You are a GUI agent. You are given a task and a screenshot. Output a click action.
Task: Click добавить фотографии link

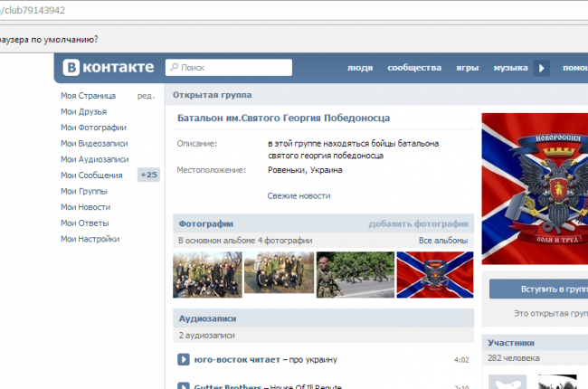click(418, 223)
